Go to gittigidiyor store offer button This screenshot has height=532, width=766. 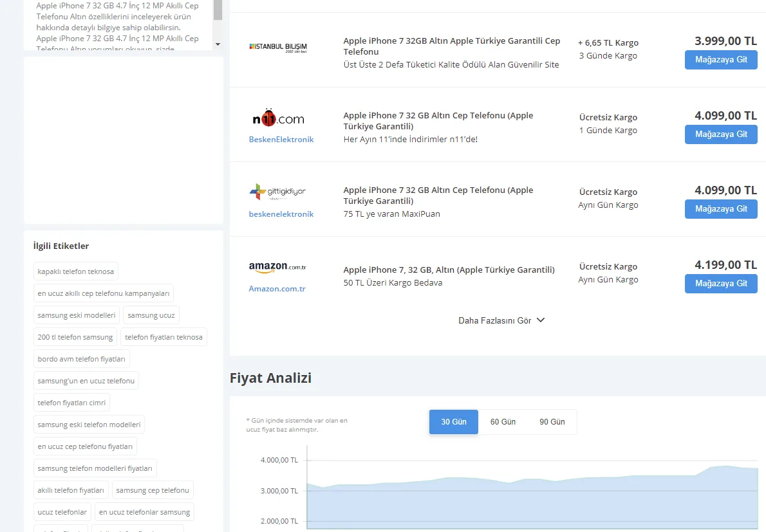[x=721, y=209]
